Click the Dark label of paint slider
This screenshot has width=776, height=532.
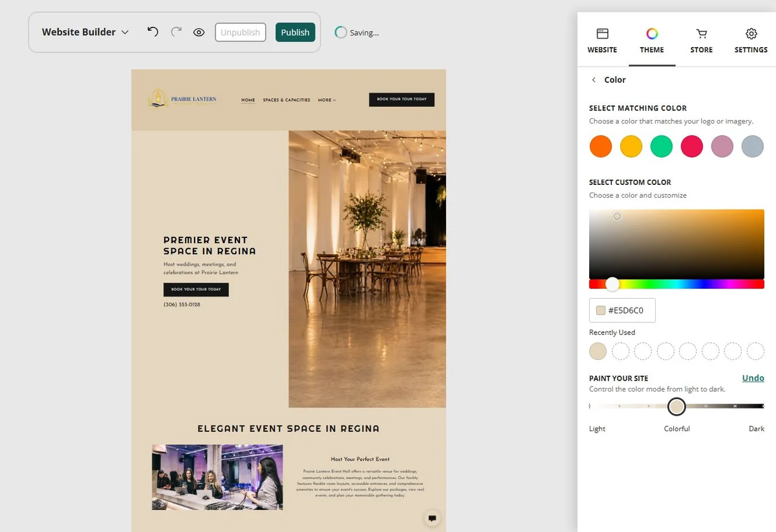click(x=757, y=429)
